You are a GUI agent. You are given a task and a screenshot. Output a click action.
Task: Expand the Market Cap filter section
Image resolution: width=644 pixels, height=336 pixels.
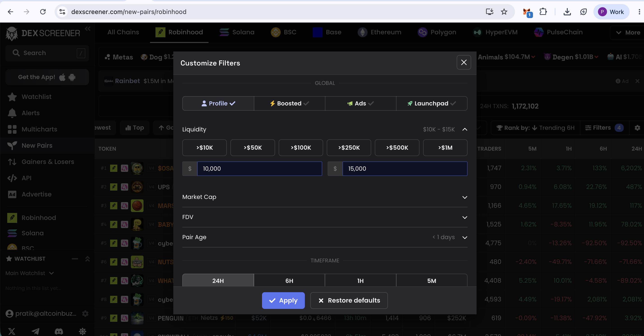tap(325, 197)
